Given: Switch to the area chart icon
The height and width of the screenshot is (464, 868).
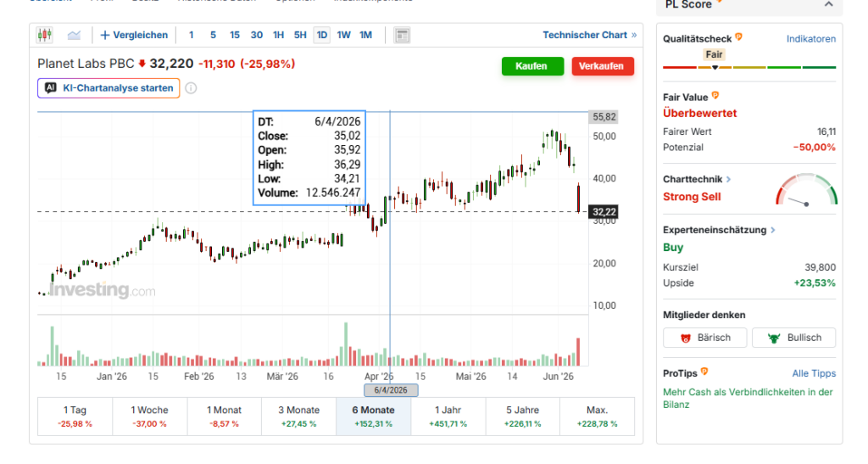Looking at the screenshot, I should tap(75, 35).
